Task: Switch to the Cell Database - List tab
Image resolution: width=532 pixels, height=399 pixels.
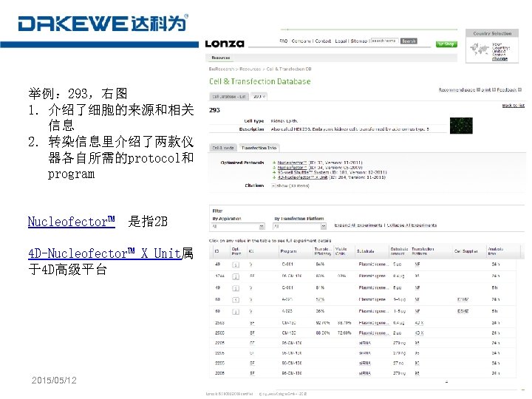Action: point(228,97)
